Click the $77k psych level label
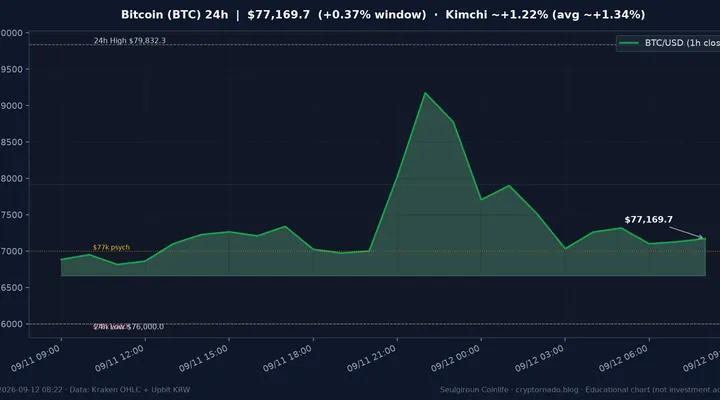 click(x=111, y=247)
